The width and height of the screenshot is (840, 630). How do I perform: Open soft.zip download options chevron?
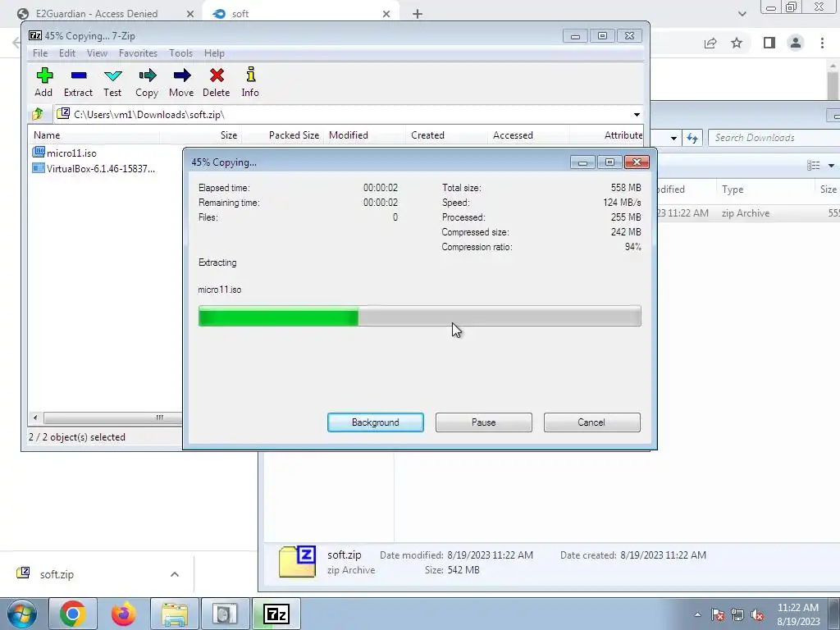[175, 574]
